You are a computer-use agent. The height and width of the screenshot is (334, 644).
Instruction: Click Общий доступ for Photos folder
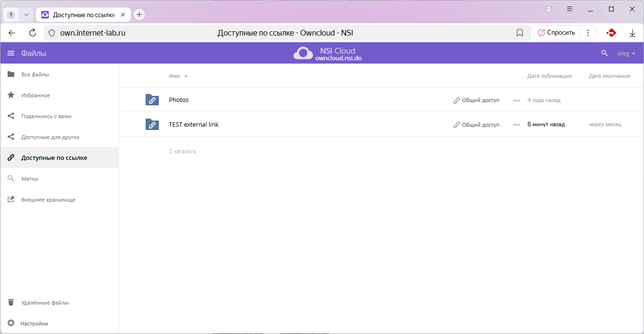[x=476, y=100]
